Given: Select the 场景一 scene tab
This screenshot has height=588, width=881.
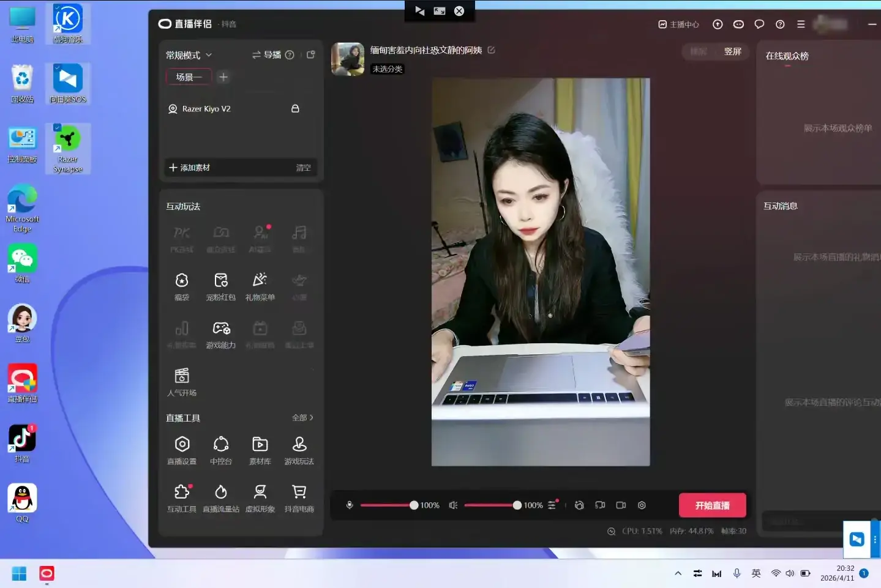Looking at the screenshot, I should point(189,77).
